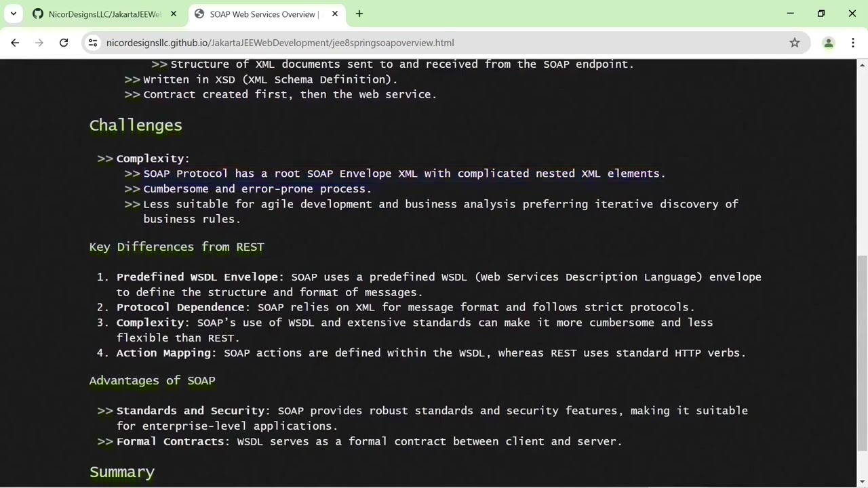Close the browser window
868x488 pixels.
852,14
